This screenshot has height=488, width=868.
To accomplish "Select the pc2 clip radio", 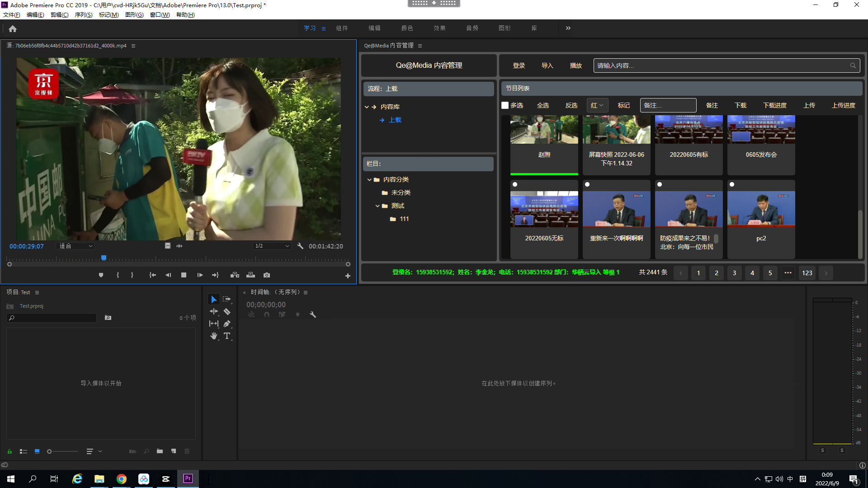I will 732,184.
